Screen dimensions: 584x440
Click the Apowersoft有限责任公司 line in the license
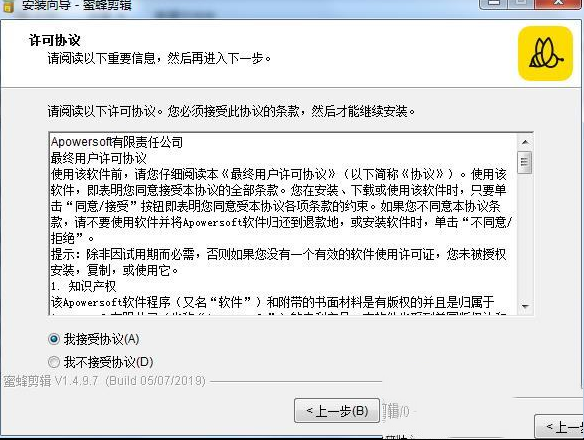[x=117, y=142]
